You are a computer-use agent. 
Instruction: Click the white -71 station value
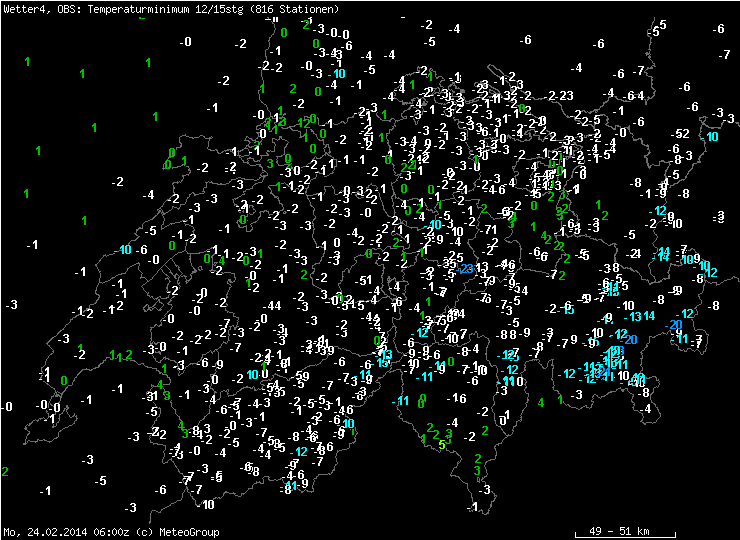tap(489, 230)
